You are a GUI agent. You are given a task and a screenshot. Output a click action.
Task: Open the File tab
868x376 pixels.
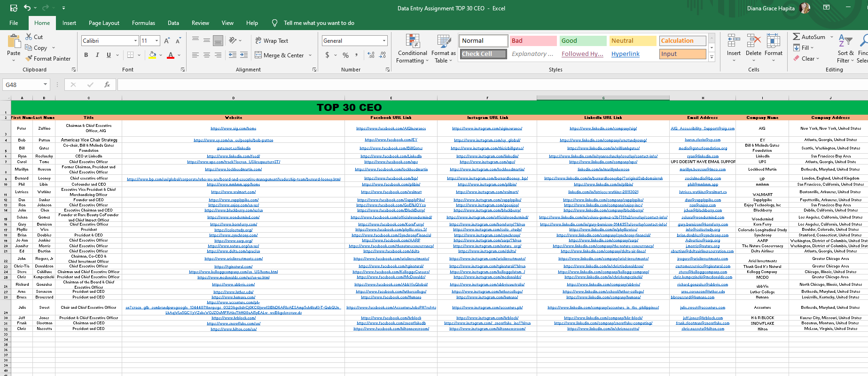tap(14, 23)
